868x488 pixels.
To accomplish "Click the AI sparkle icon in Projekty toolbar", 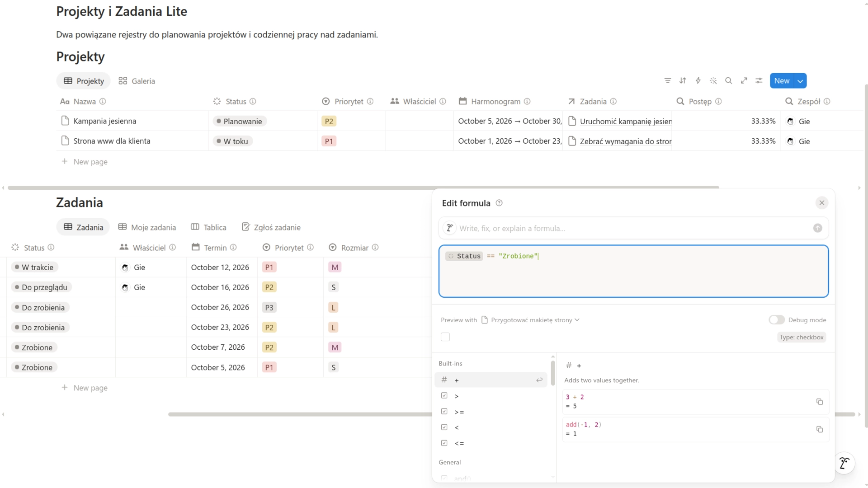I will click(x=713, y=81).
